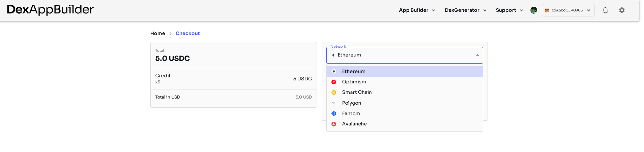Image resolution: width=644 pixels, height=152 pixels.
Task: Expand the App Builder menu
Action: tap(417, 10)
